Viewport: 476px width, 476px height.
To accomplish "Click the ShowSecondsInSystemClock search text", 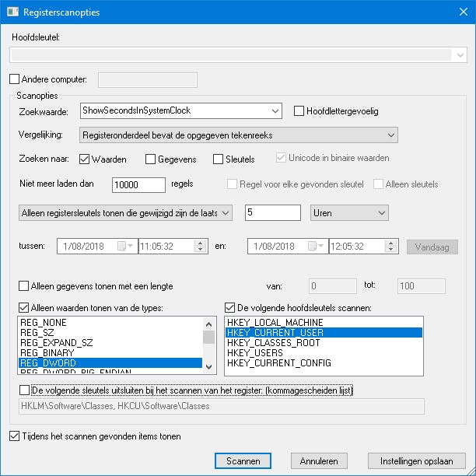I will click(x=137, y=110).
